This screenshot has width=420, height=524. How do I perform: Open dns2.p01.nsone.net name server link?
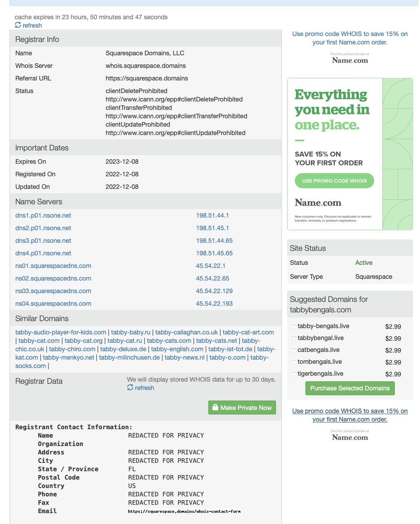(43, 228)
